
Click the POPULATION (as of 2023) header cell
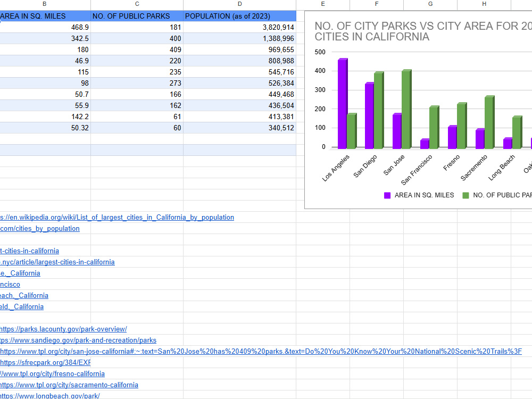pos(239,16)
